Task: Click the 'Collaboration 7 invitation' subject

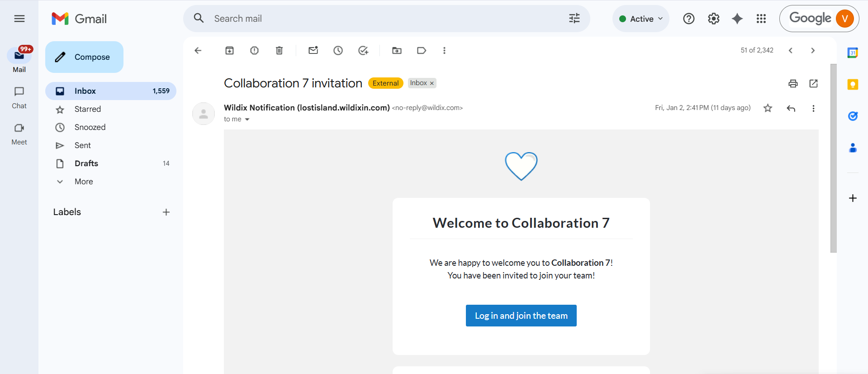Action: (293, 83)
